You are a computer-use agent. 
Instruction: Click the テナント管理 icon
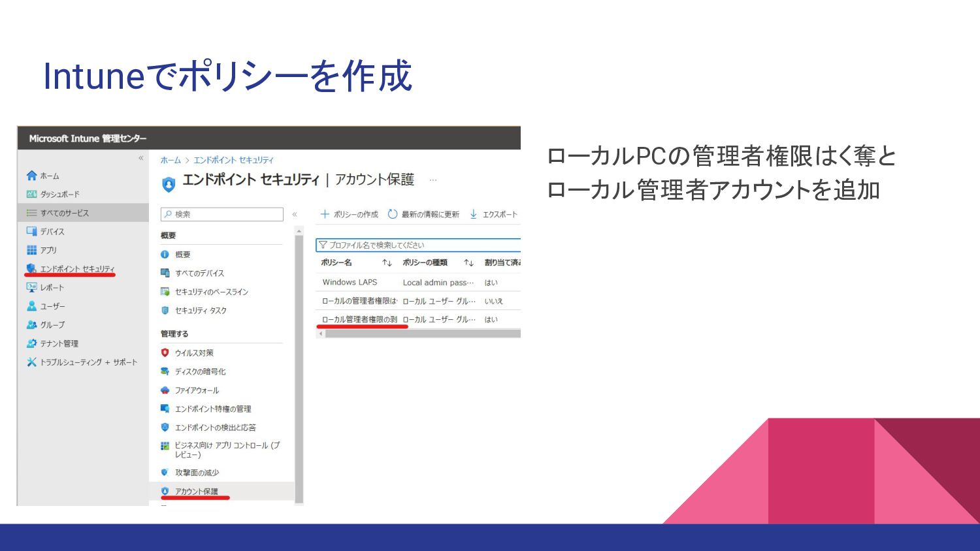[x=31, y=343]
